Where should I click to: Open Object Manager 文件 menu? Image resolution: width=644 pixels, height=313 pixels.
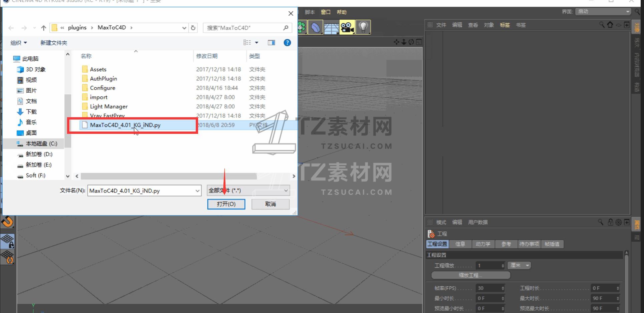[x=441, y=25]
